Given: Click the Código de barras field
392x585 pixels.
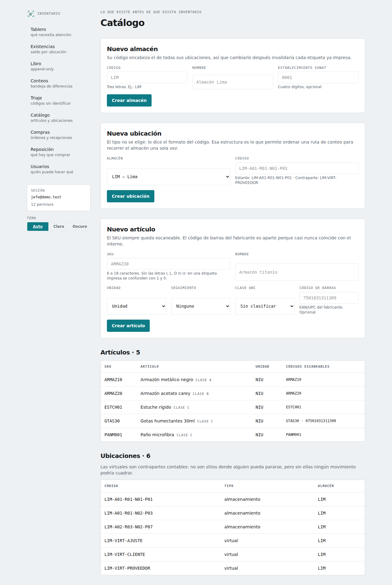Looking at the screenshot, I should pos(329,298).
